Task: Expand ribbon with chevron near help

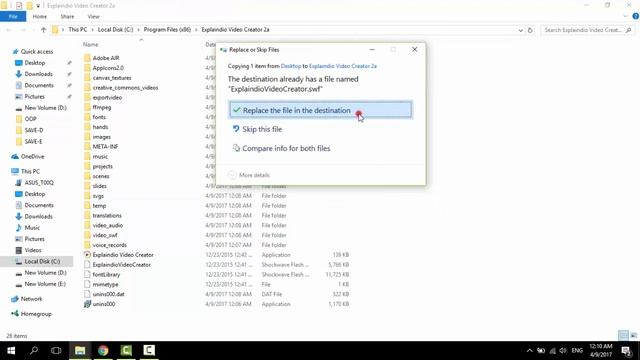Action: (625, 17)
